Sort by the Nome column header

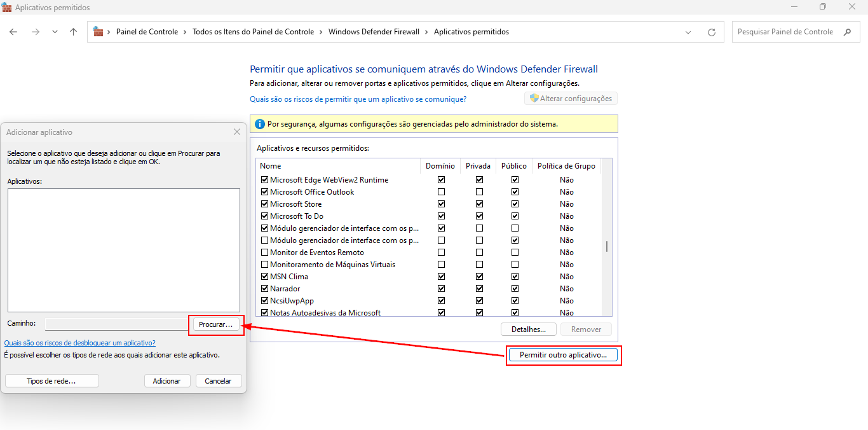point(338,166)
